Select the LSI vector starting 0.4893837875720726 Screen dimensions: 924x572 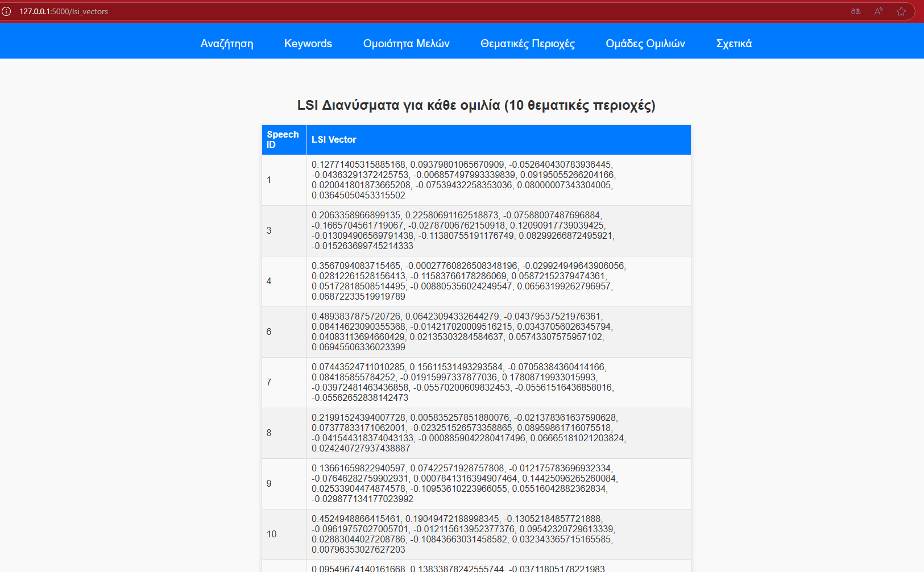[x=499, y=332]
